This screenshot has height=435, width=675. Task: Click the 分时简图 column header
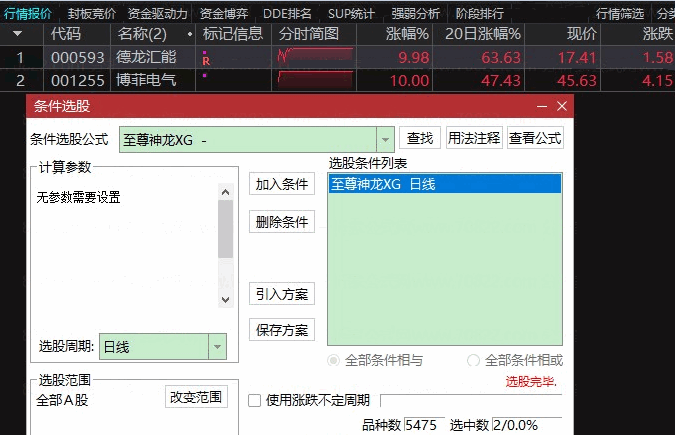coord(309,34)
